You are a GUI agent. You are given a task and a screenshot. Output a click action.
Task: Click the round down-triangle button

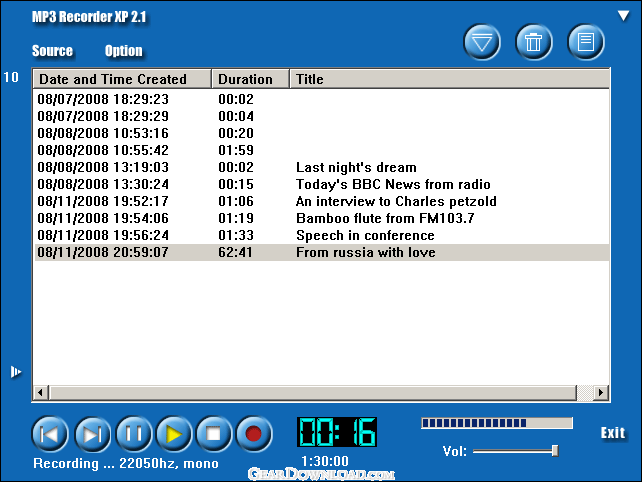[x=482, y=42]
